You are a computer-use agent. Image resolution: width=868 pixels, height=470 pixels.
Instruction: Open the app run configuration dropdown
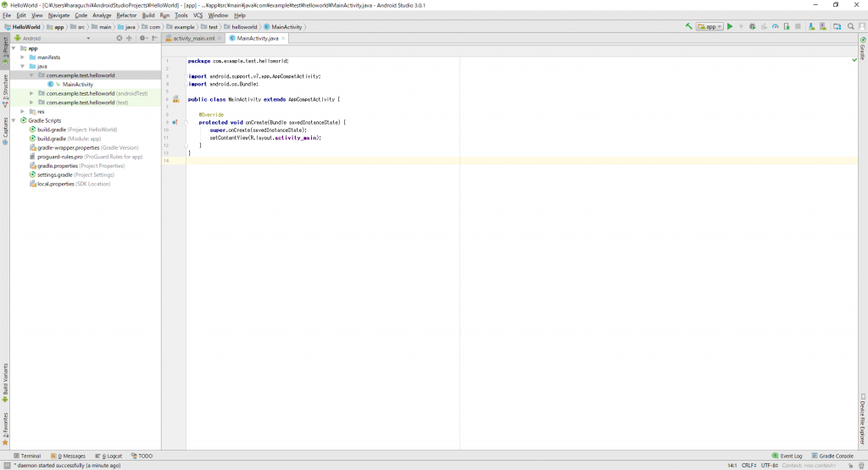click(709, 26)
